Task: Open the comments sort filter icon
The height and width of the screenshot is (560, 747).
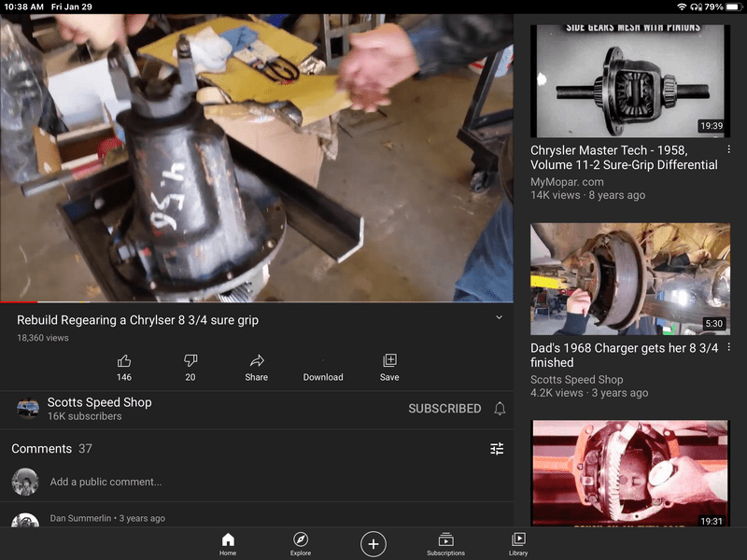Action: [497, 449]
